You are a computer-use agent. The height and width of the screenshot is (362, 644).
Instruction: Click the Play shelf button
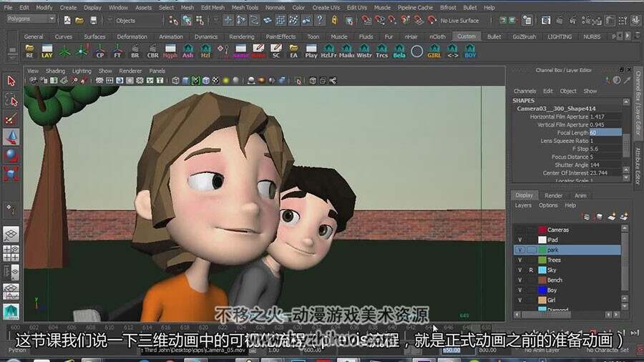(x=311, y=52)
